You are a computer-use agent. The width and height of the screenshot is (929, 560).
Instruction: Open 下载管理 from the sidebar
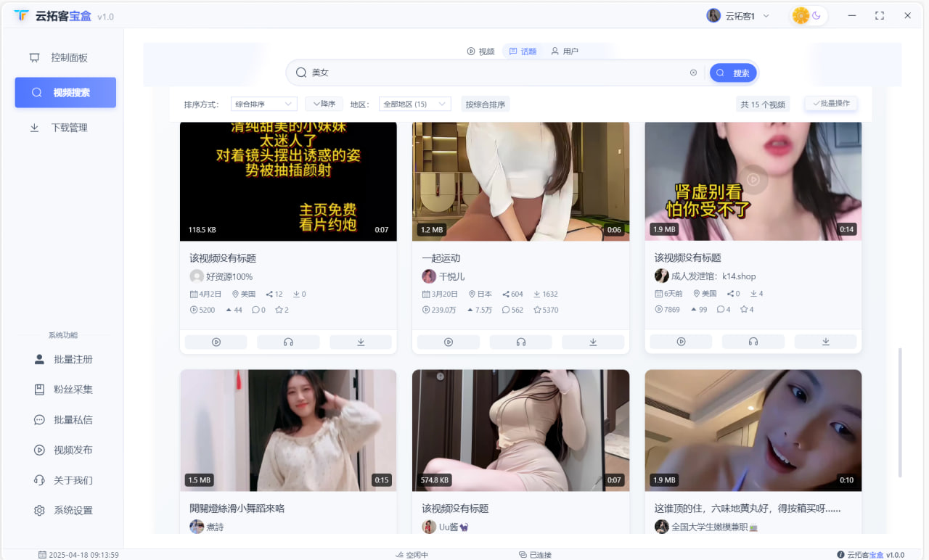pyautogui.click(x=65, y=127)
